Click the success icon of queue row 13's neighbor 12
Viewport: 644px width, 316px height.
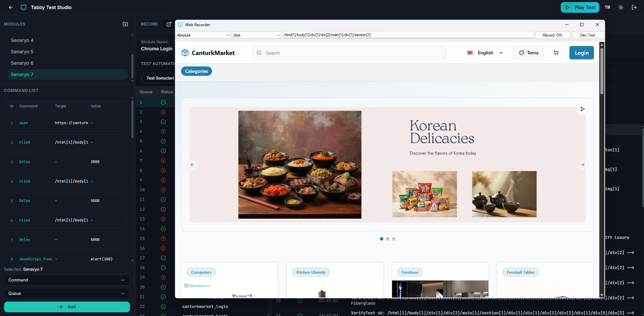click(163, 209)
